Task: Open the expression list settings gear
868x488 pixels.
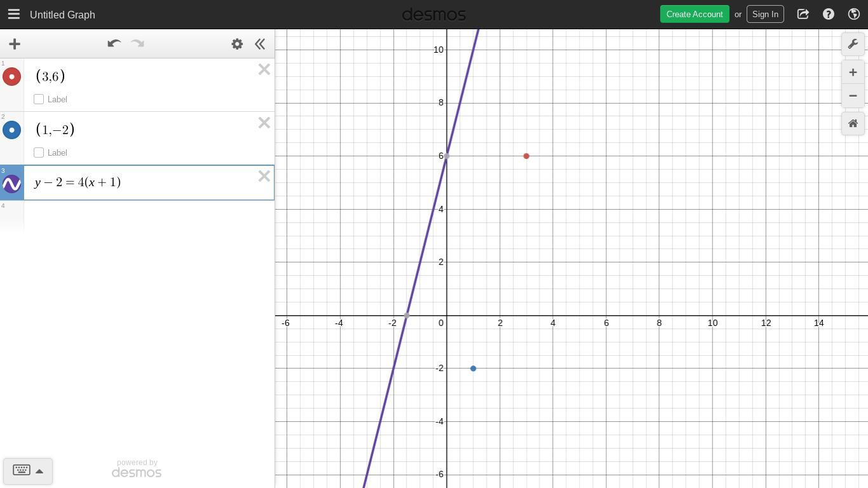Action: coord(237,44)
